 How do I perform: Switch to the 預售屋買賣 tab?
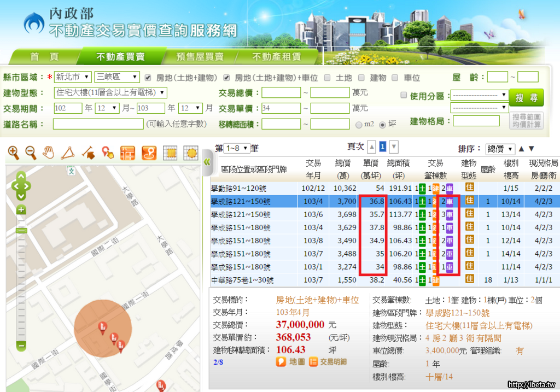(x=200, y=56)
